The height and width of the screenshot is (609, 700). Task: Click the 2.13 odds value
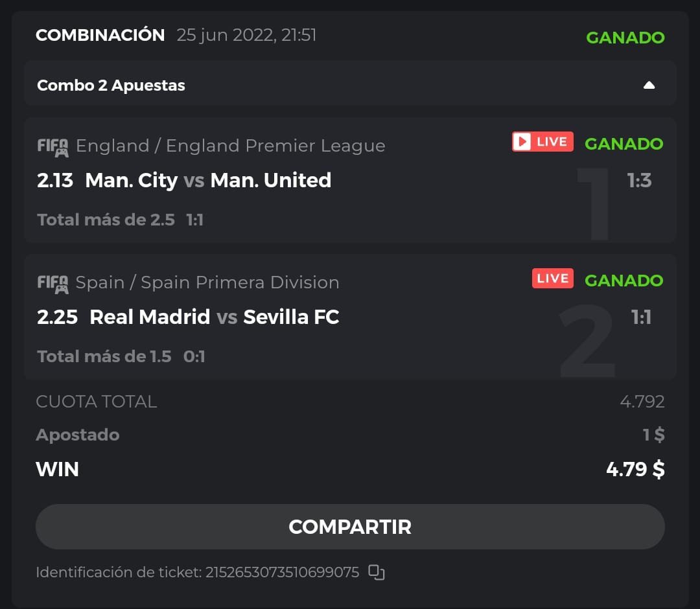[x=55, y=180]
